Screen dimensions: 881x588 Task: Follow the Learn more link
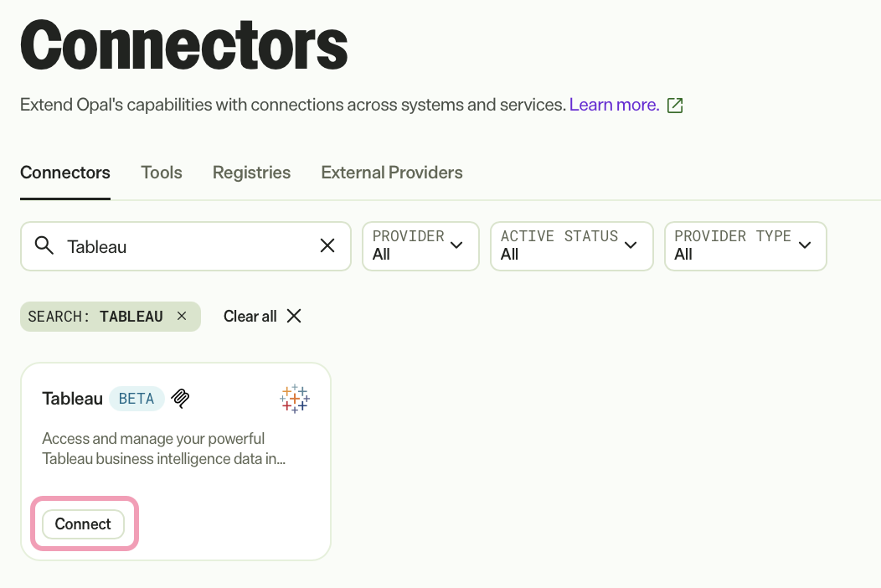click(x=614, y=106)
